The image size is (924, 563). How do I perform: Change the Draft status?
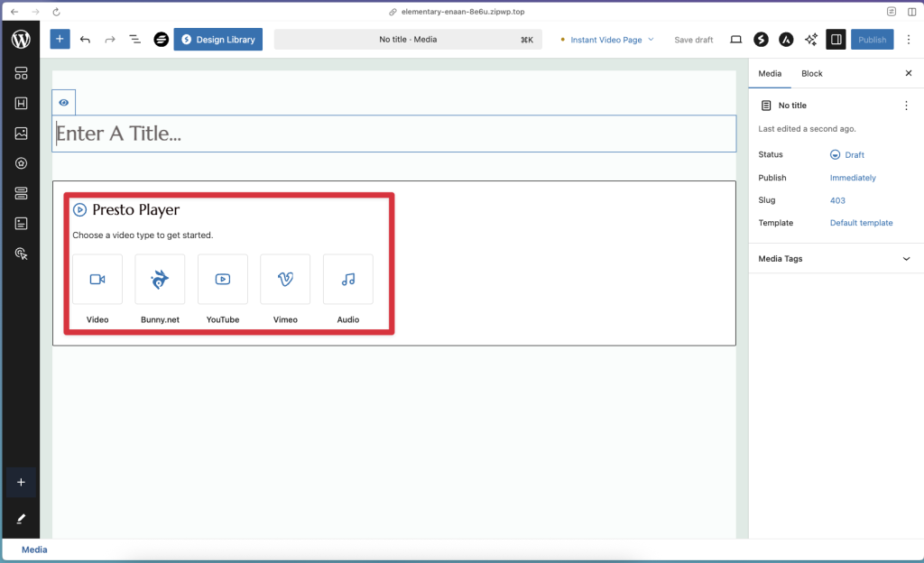coord(846,155)
